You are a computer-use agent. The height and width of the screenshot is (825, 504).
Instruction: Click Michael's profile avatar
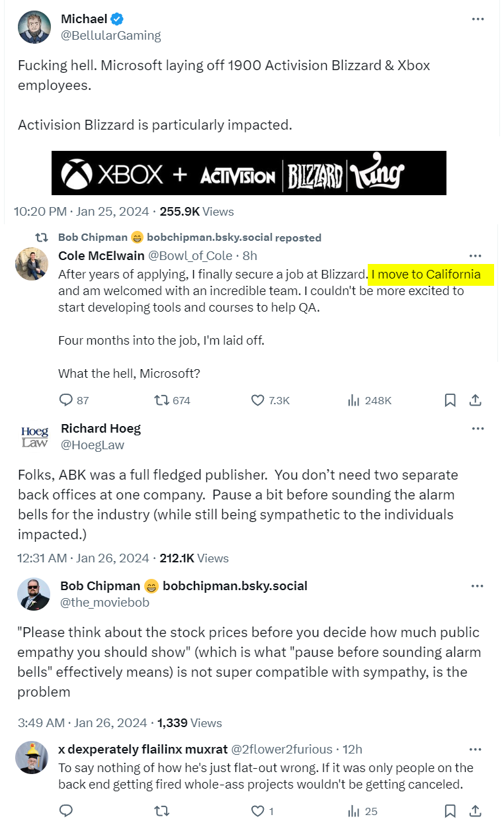pos(34,27)
